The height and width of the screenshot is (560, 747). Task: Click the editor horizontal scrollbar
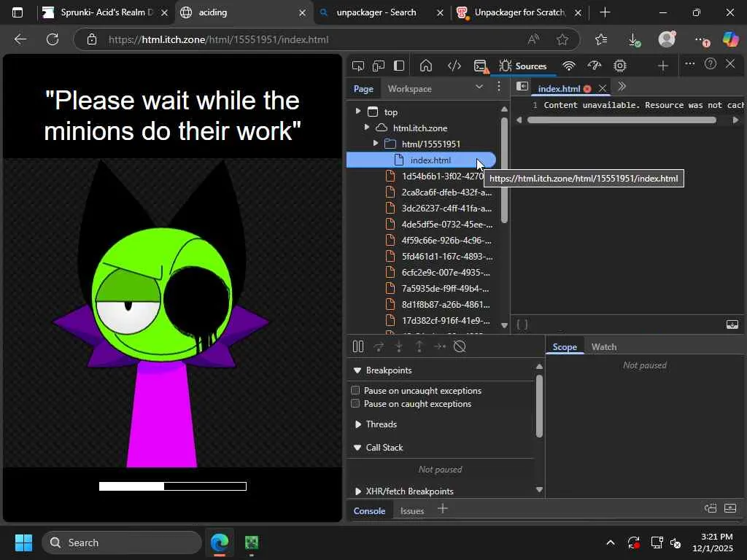tap(622, 120)
